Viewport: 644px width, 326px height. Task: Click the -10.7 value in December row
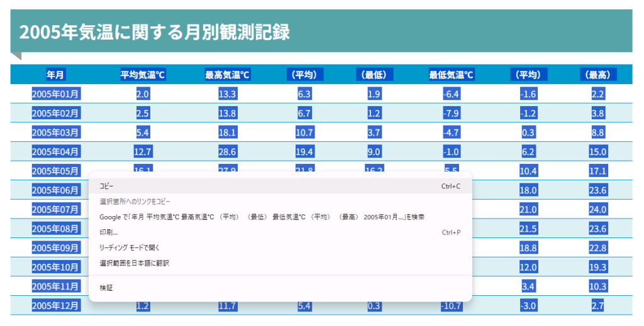pyautogui.click(x=451, y=306)
